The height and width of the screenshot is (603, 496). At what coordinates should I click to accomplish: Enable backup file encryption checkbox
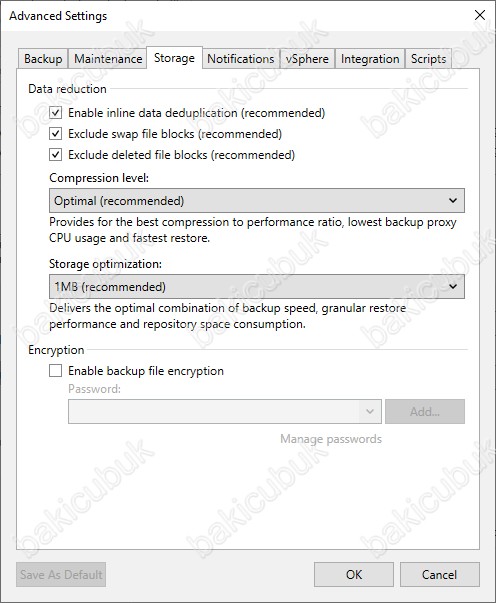tap(56, 371)
